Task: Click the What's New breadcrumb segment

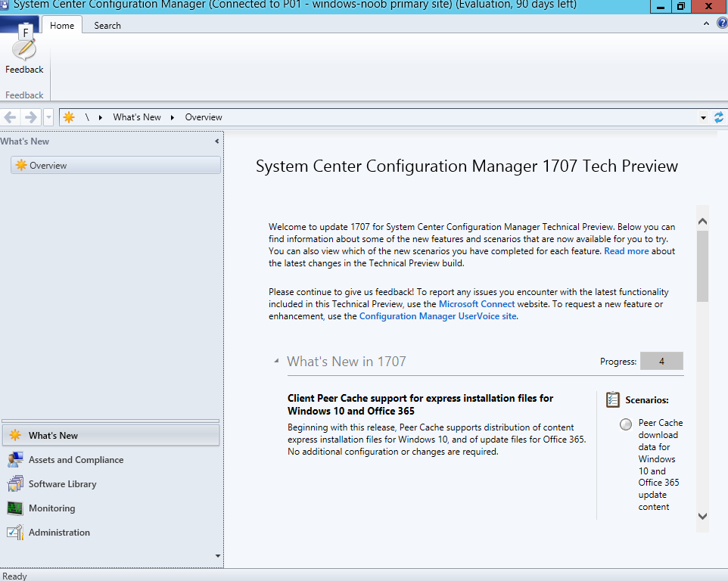Action: [x=137, y=117]
